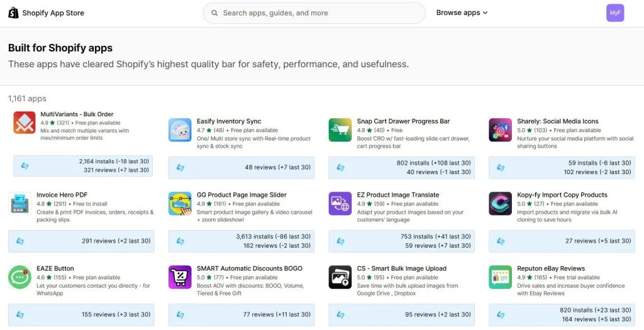
Task: Click the EAZE Button WhatsApp chat icon
Action: coord(19,277)
